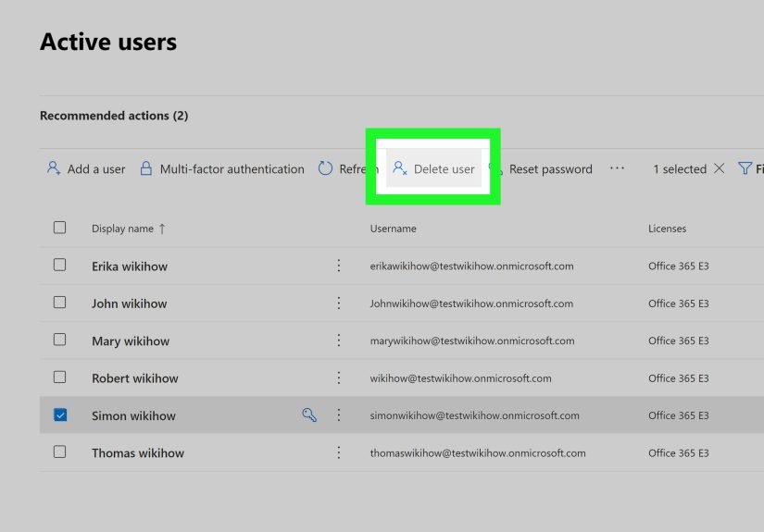Check the box for Erika wikihow
This screenshot has height=532, width=764.
59,265
